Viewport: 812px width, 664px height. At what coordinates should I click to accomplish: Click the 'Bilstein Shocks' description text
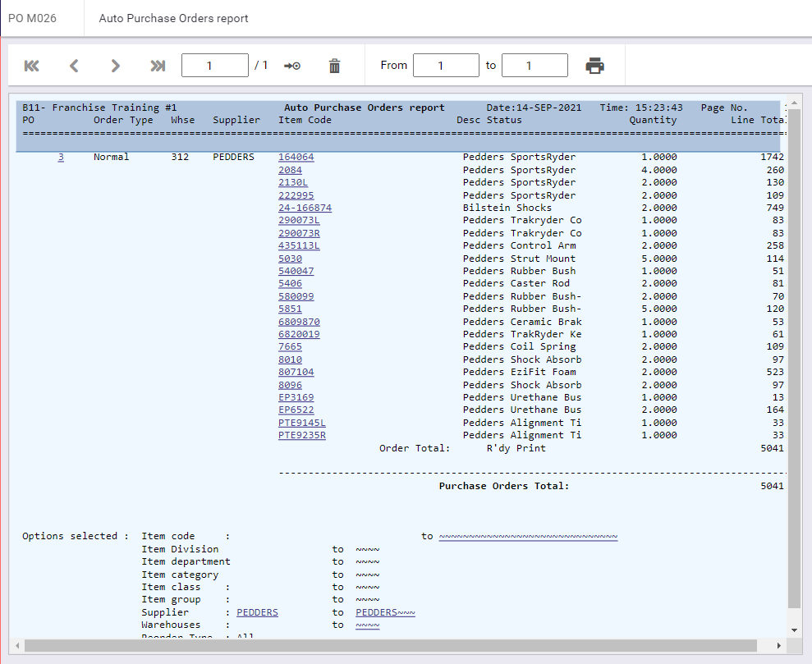[x=507, y=208]
